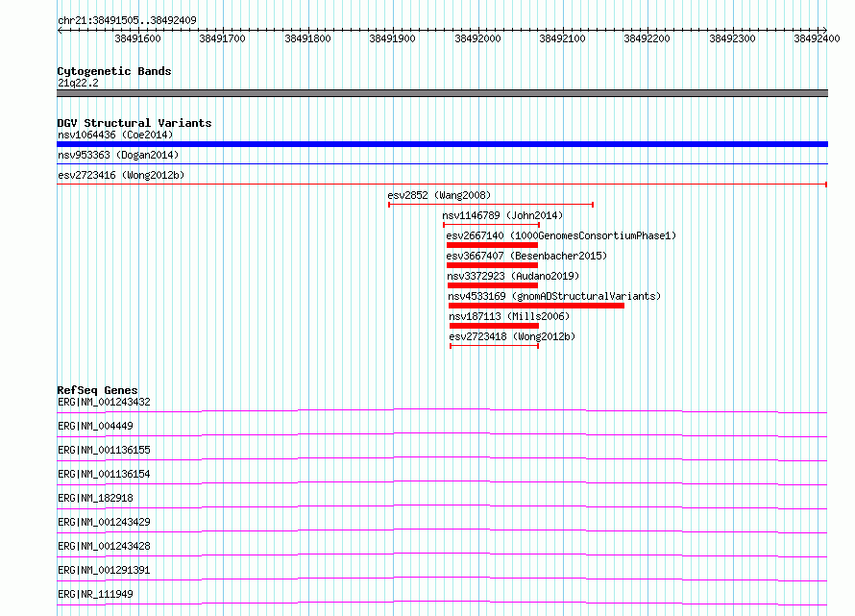The image size is (855, 616).
Task: Click the 21q22.2 band label
Action: tap(78, 83)
